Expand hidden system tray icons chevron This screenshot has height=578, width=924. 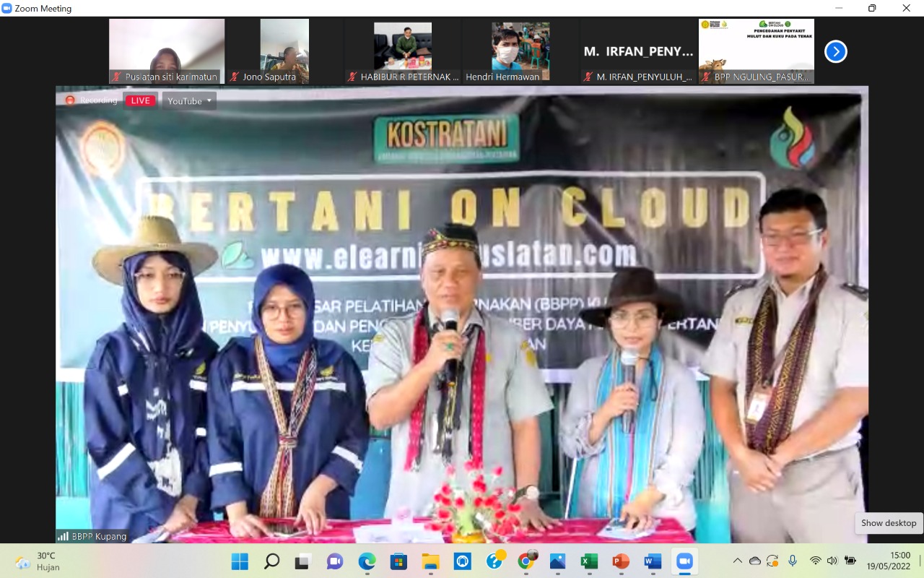(737, 561)
